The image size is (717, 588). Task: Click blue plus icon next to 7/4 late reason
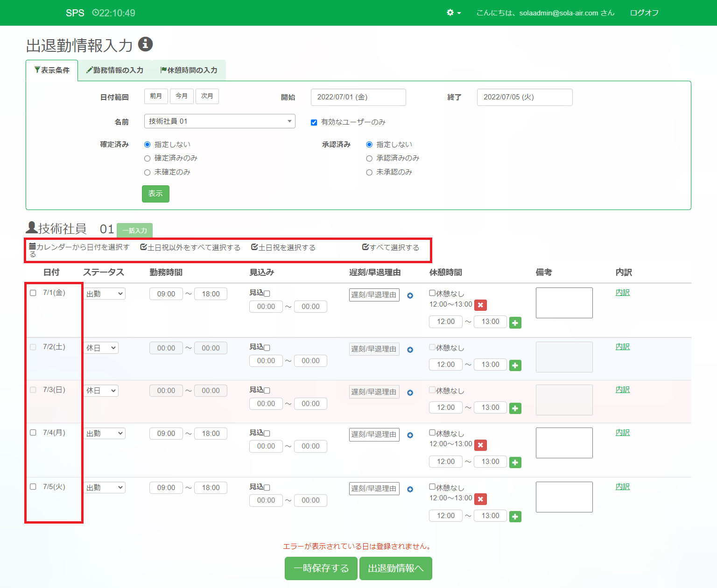(x=410, y=435)
